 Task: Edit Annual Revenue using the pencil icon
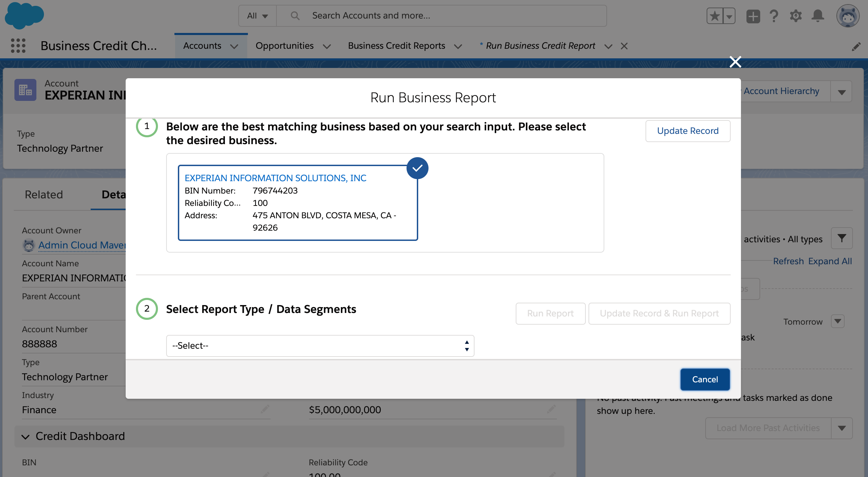[x=551, y=409]
